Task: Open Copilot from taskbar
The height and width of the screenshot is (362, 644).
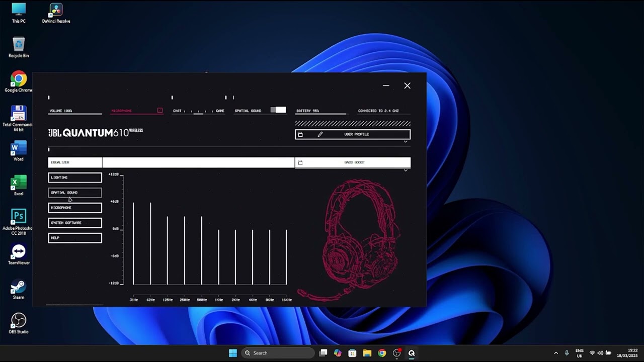Action: pos(338,353)
